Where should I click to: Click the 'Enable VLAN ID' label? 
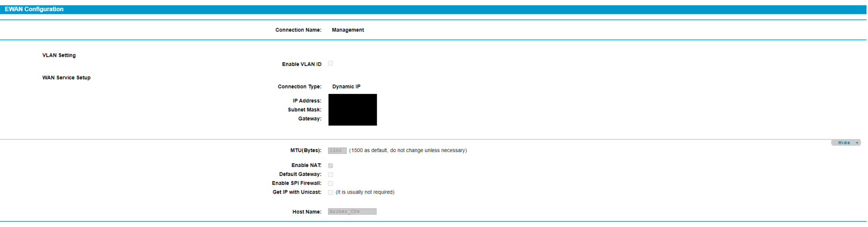[302, 64]
